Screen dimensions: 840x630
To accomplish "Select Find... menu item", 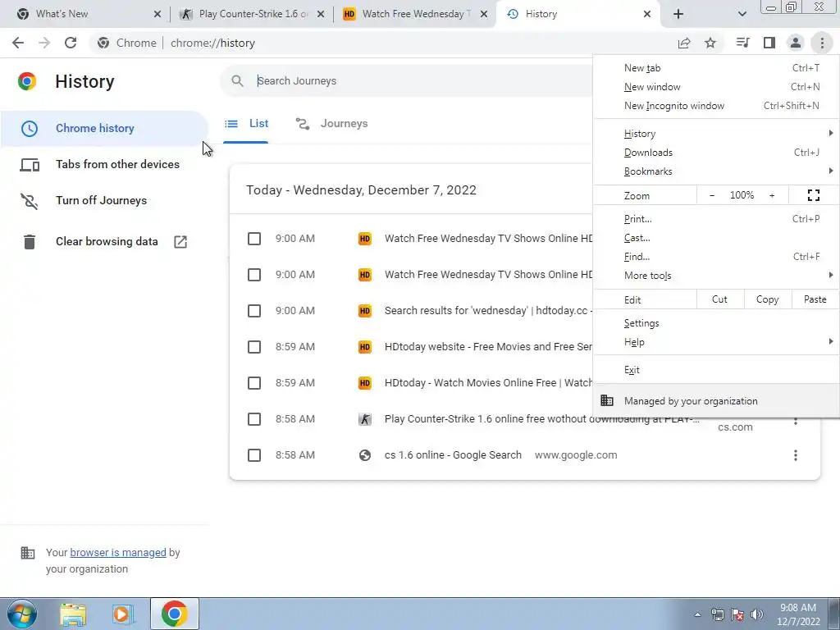I will [716, 257].
